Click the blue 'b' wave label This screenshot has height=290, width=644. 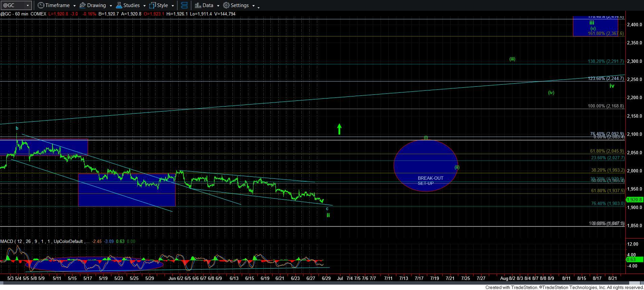pyautogui.click(x=17, y=128)
